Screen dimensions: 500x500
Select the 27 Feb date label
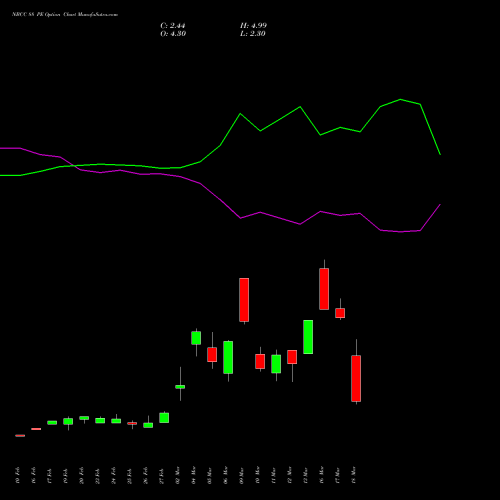(x=162, y=476)
